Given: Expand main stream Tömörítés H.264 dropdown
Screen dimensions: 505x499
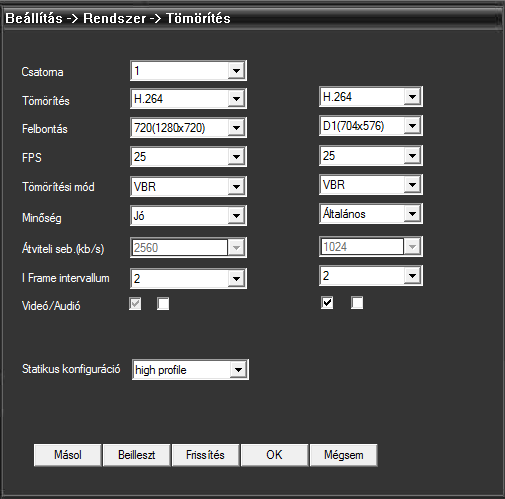Looking at the screenshot, I should click(x=188, y=99).
